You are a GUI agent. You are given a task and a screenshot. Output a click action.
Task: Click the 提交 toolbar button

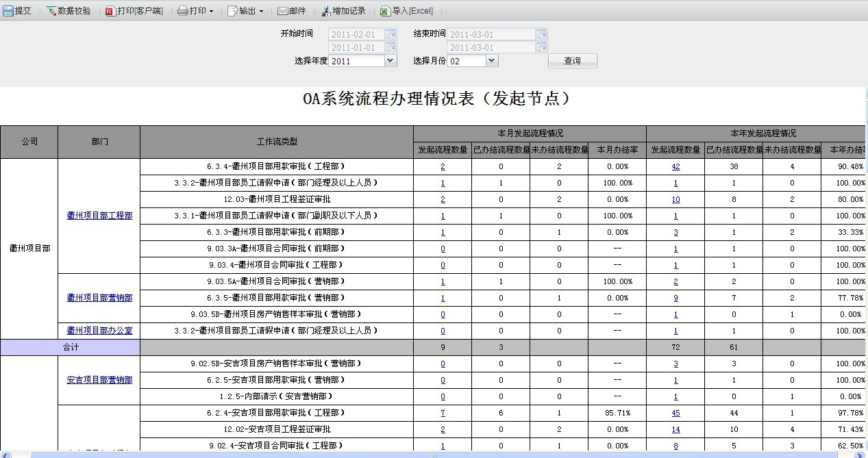(17, 11)
